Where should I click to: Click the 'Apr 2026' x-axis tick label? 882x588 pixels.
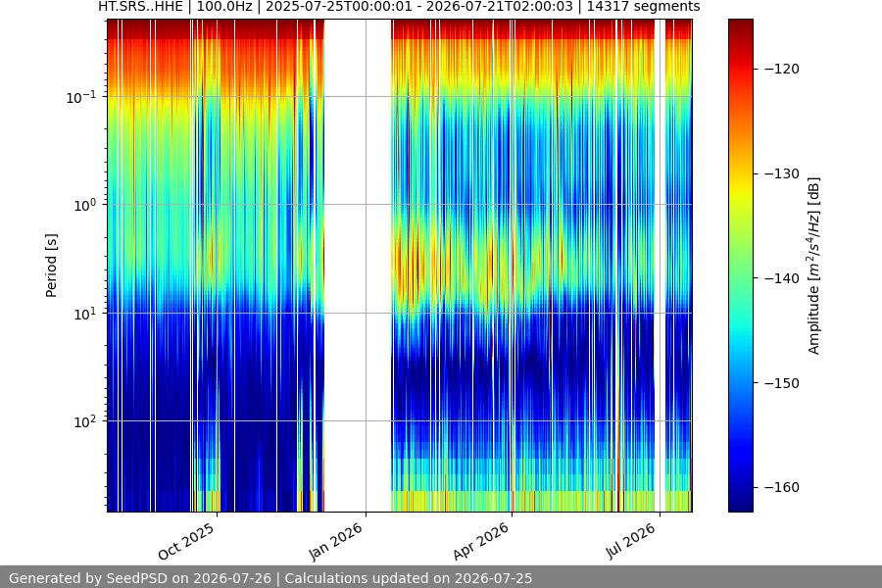[x=481, y=541]
